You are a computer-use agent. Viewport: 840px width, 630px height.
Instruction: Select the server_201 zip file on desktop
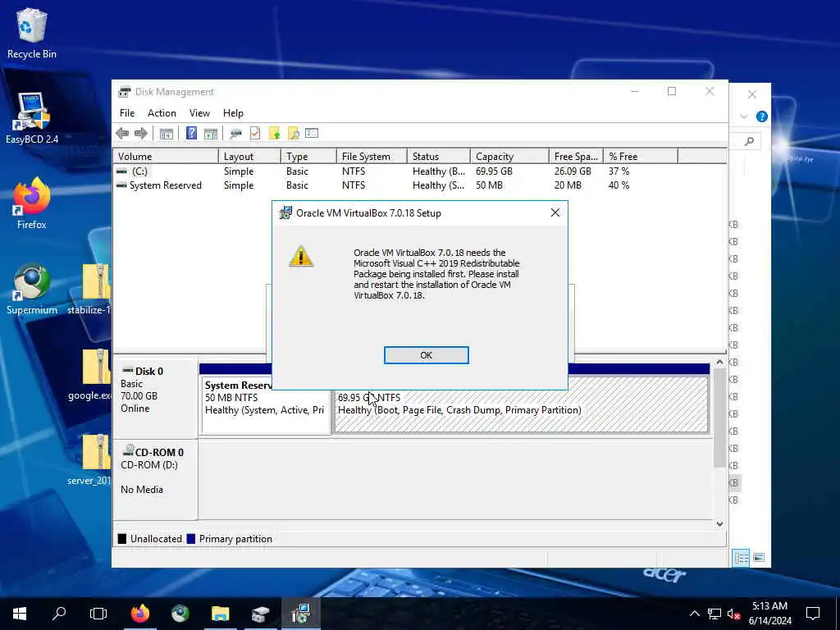[90, 459]
